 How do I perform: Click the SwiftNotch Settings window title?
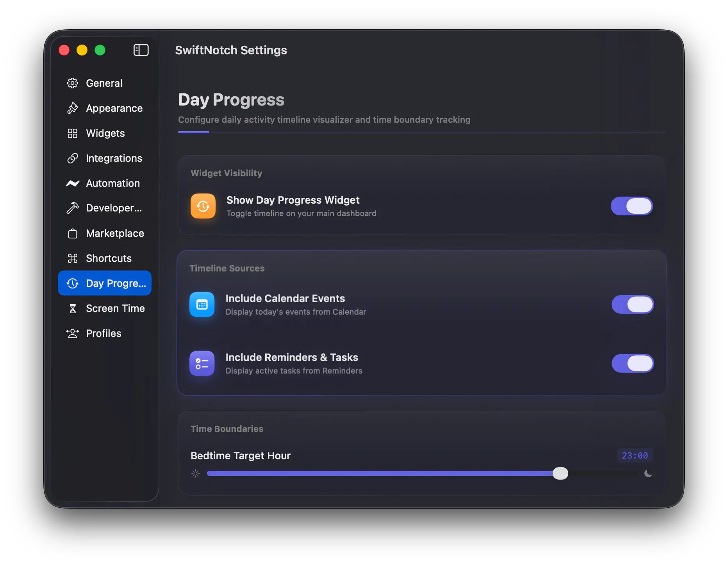point(231,50)
